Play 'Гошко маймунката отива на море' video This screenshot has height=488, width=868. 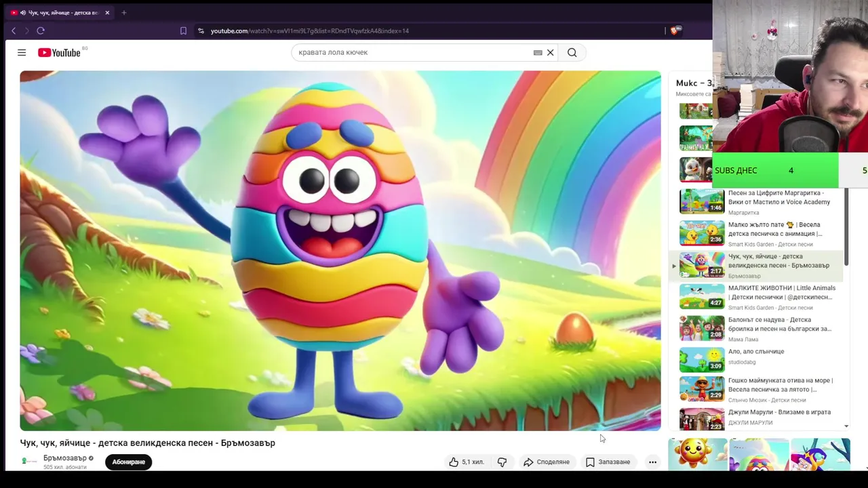point(781,385)
